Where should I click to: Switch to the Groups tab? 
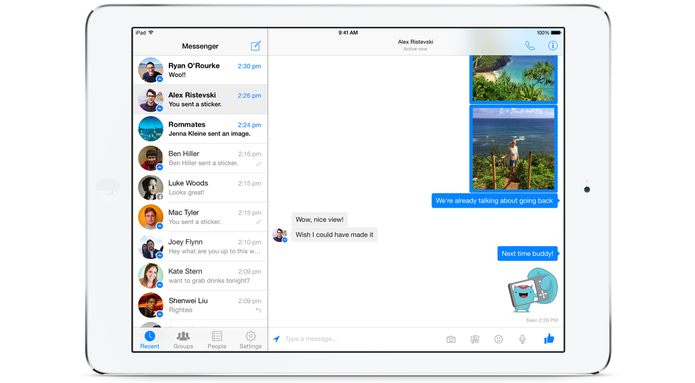pyautogui.click(x=183, y=340)
